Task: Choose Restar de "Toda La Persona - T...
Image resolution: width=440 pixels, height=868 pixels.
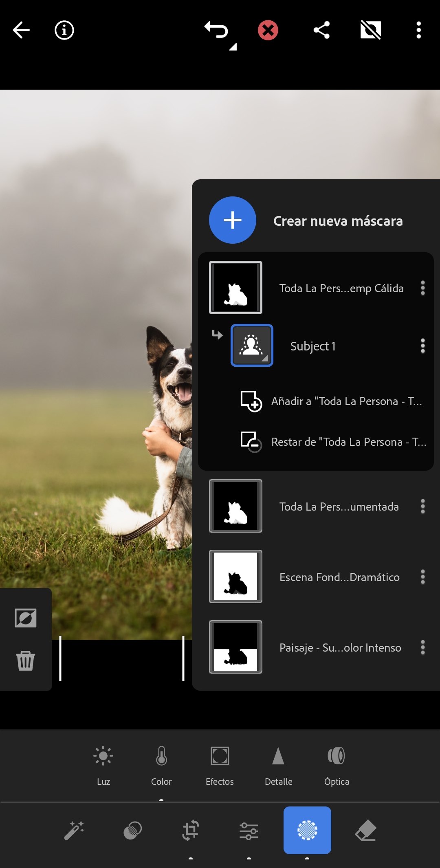Action: click(x=349, y=442)
